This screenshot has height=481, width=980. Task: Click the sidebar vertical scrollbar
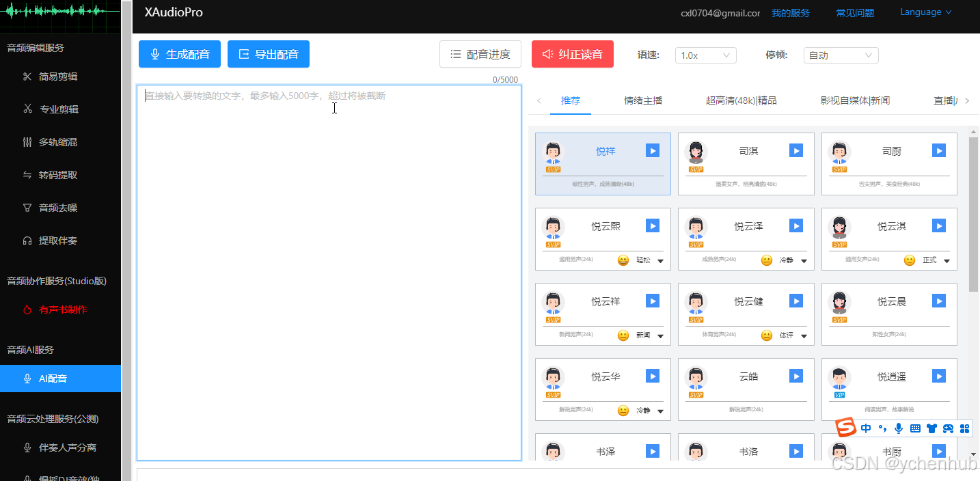tap(126, 240)
